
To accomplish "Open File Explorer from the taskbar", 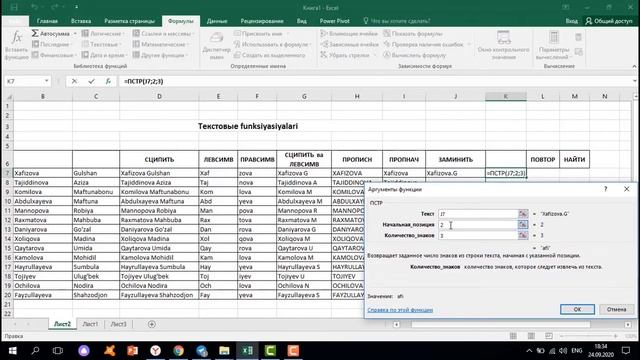I will pyautogui.click(x=224, y=351).
